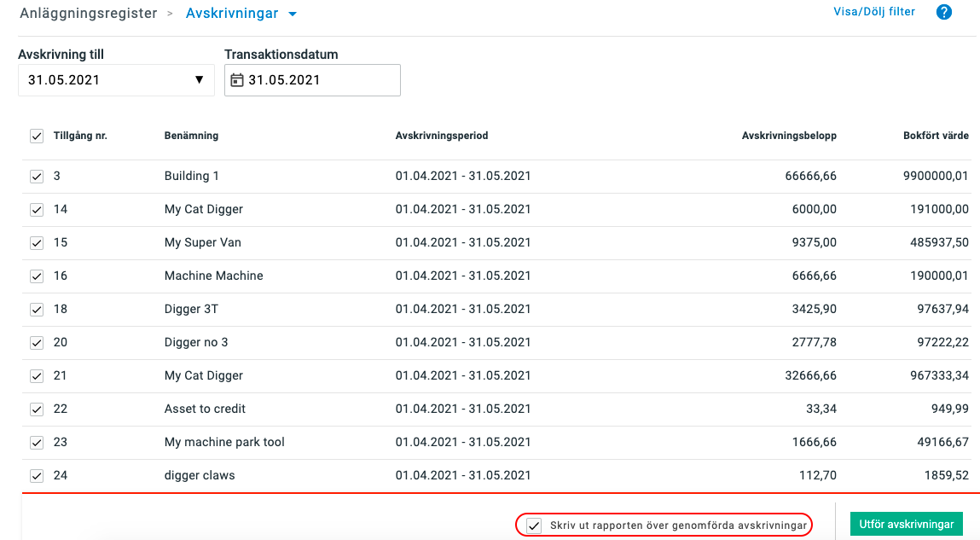Viewport: 980px width, 540px height.
Task: Click the Bokfört värde column header
Action: point(936,136)
